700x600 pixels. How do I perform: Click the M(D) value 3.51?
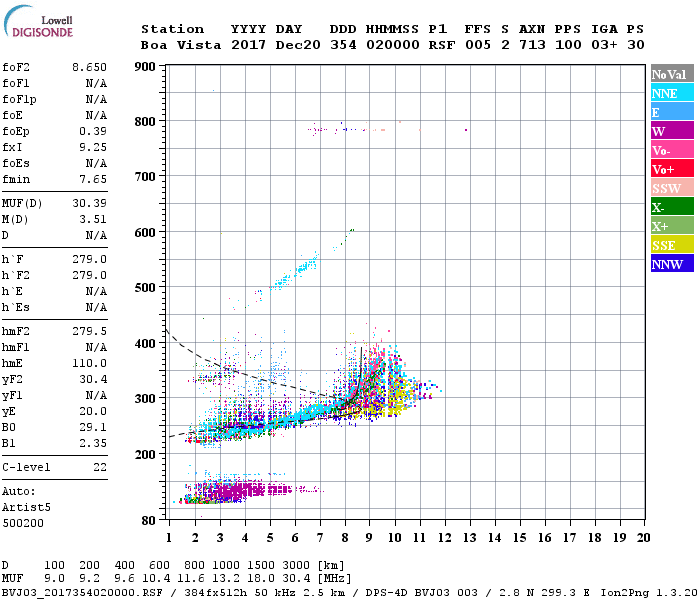(x=93, y=220)
